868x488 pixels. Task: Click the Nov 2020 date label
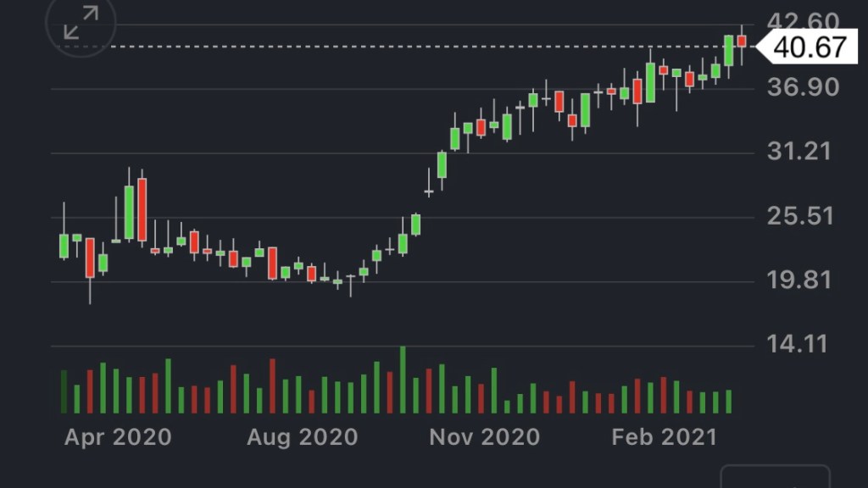point(484,437)
